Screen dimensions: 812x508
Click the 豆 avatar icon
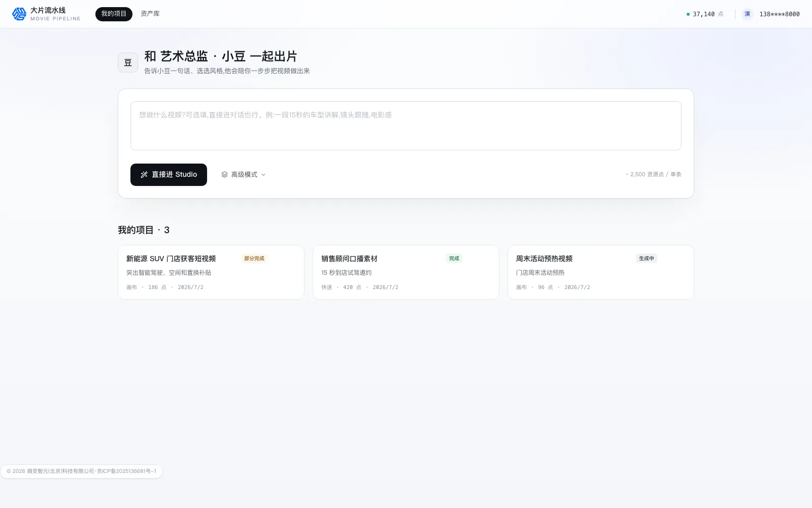point(128,62)
